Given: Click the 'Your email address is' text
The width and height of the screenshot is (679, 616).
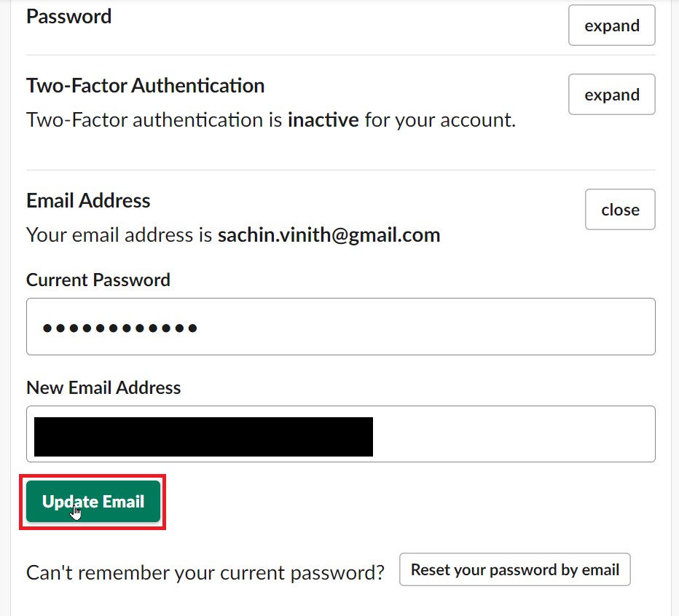Looking at the screenshot, I should pos(119,235).
